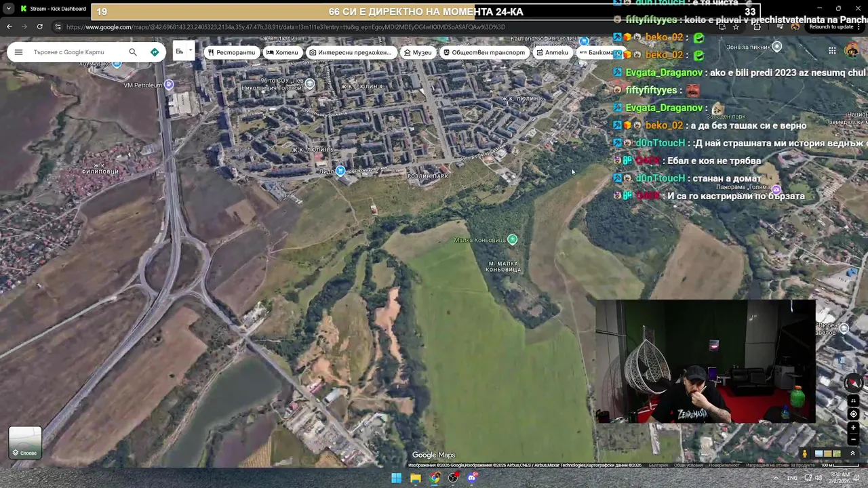Select the 'Аптеки' category chip
The height and width of the screenshot is (488, 868).
click(x=552, y=52)
